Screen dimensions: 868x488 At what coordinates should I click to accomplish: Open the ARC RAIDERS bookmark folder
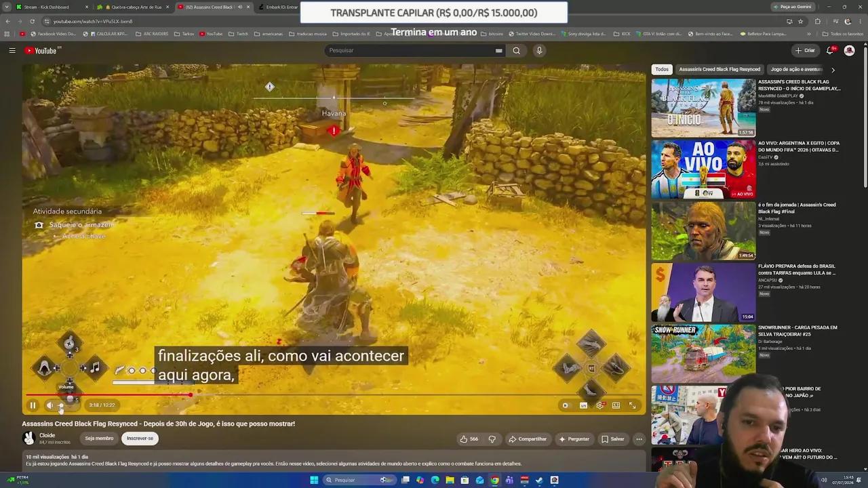(x=152, y=33)
